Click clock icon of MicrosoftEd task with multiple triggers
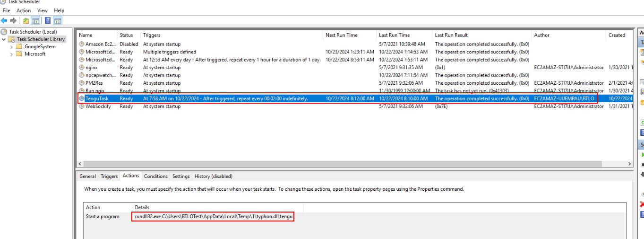This screenshot has width=644, height=239. point(82,52)
